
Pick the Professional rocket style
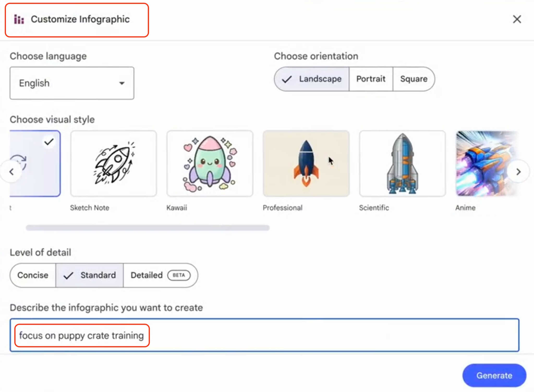point(306,164)
